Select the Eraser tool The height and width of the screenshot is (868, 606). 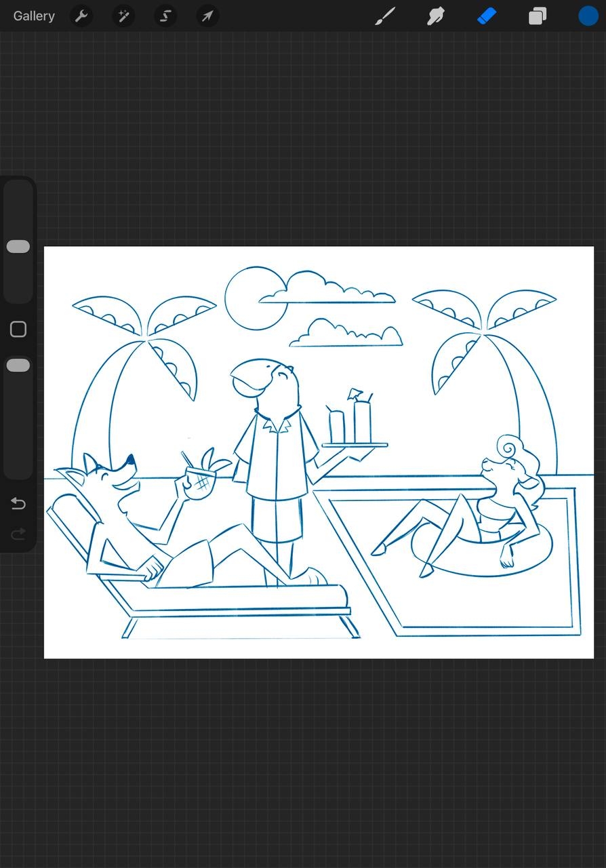coord(487,16)
